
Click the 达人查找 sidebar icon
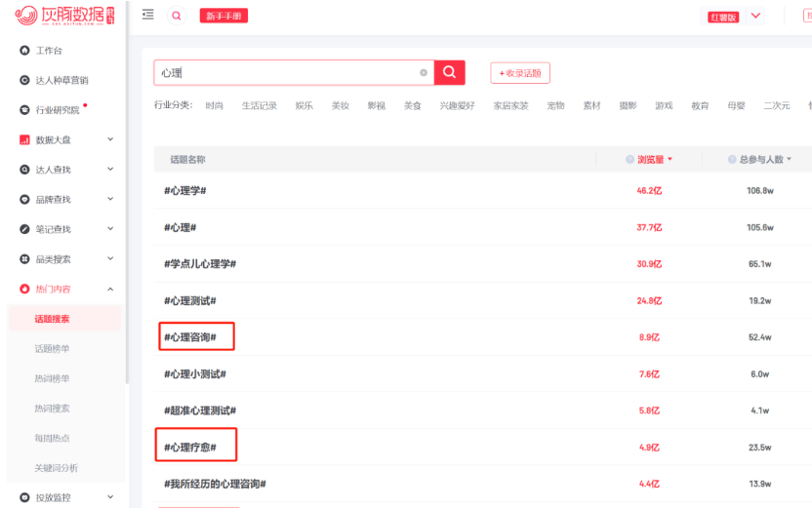click(24, 170)
